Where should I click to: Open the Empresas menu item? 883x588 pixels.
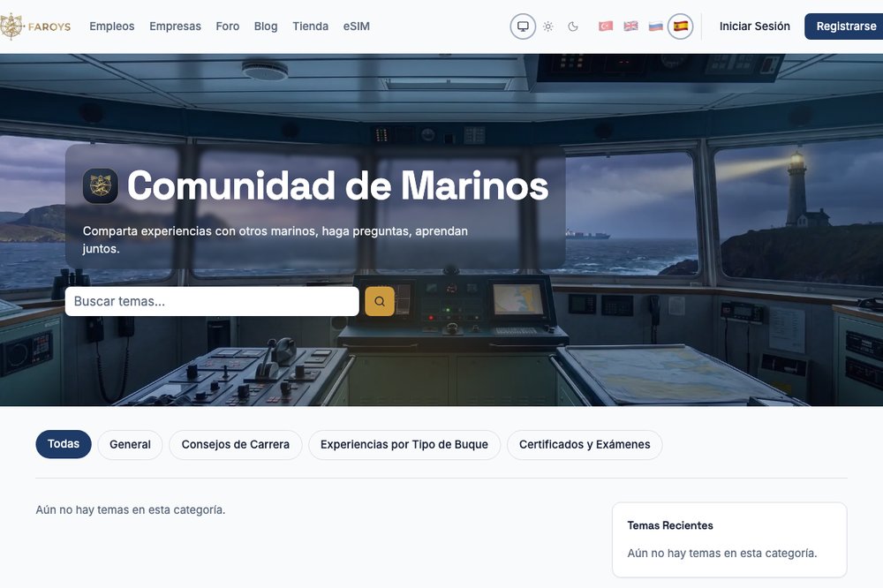point(175,26)
